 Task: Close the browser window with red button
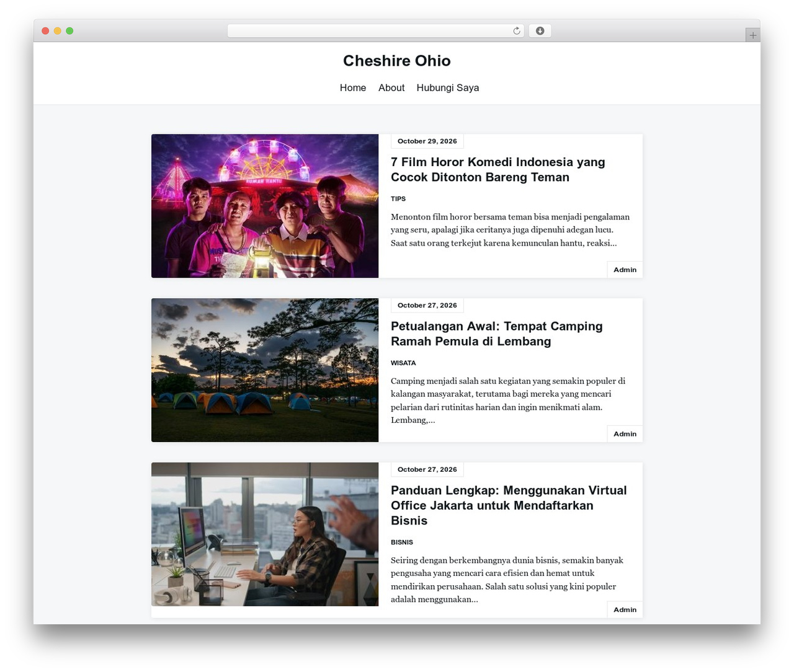(45, 31)
